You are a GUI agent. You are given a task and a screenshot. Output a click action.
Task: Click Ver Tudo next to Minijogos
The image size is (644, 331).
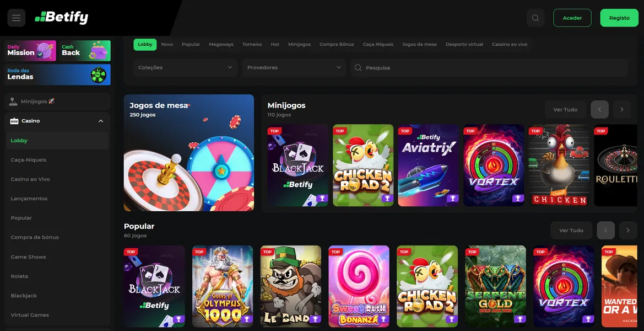[565, 109]
